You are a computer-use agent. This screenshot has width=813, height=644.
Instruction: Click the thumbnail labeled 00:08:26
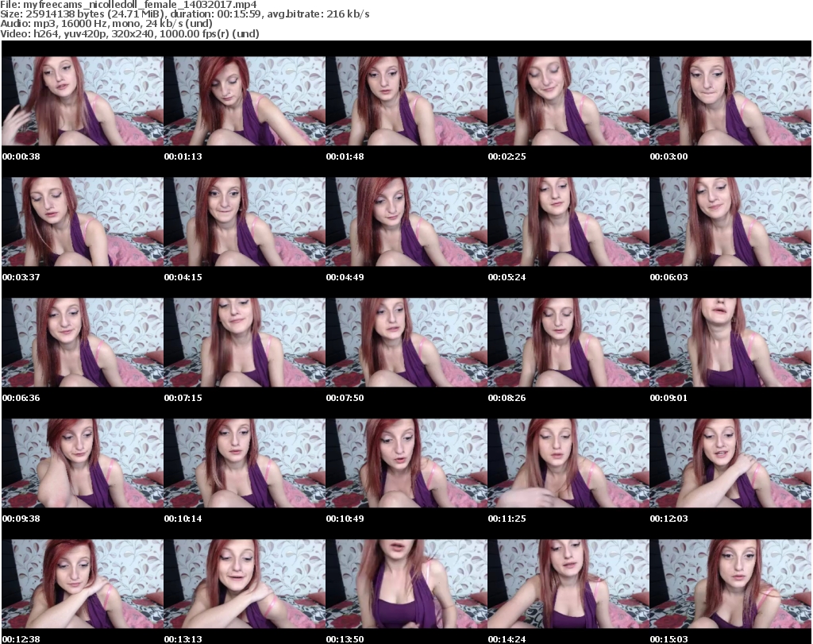click(x=568, y=342)
